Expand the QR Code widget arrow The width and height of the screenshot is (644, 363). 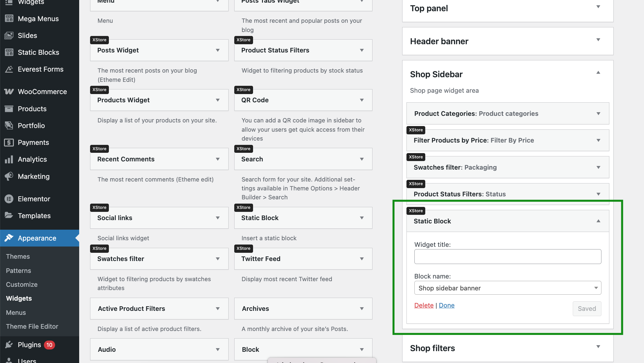pyautogui.click(x=362, y=100)
